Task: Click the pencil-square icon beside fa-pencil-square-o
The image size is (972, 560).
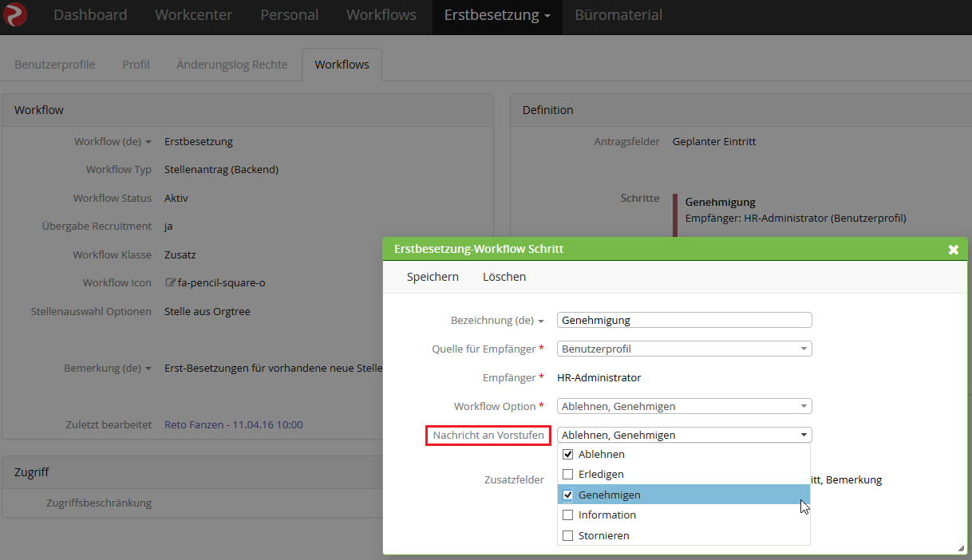Action: pos(169,282)
